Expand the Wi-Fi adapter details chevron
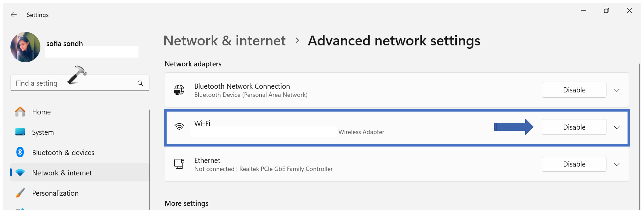Screen dimensions: 644x213 (x=617, y=127)
